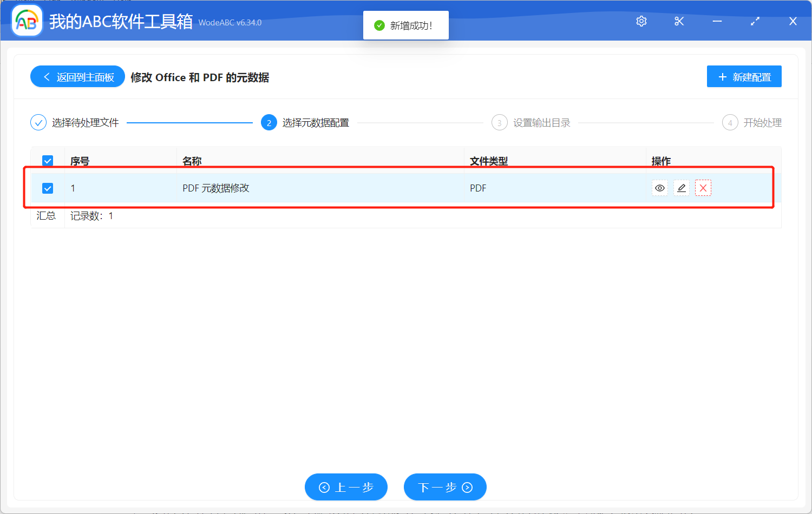Click the AB logo icon
The width and height of the screenshot is (812, 514).
(27, 21)
